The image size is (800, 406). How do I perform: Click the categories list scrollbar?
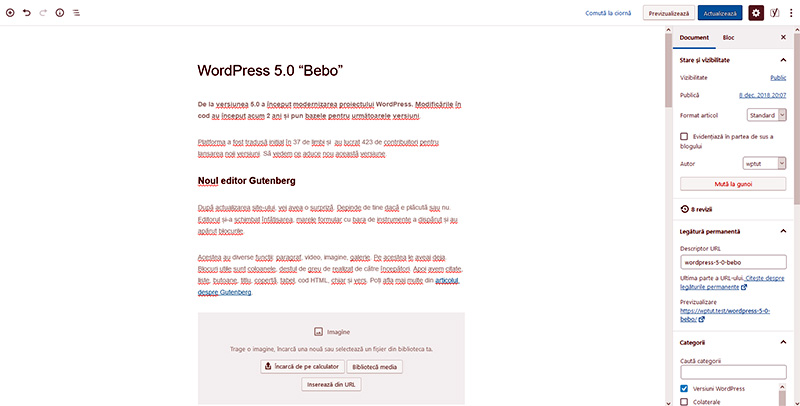(x=782, y=394)
